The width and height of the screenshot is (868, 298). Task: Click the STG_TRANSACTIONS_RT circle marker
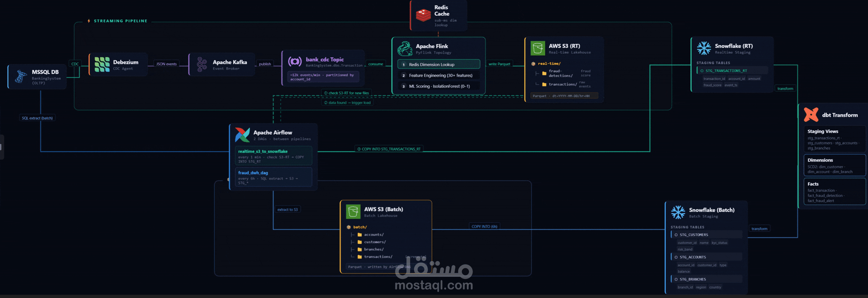pyautogui.click(x=702, y=71)
